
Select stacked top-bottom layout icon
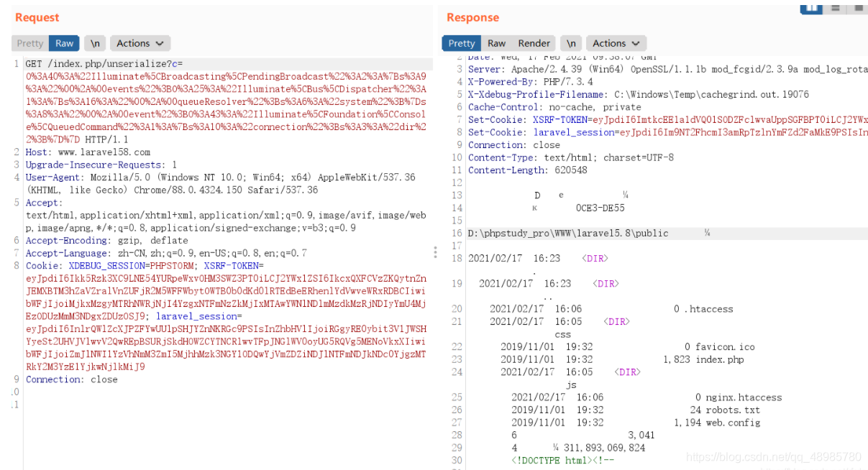pos(835,6)
